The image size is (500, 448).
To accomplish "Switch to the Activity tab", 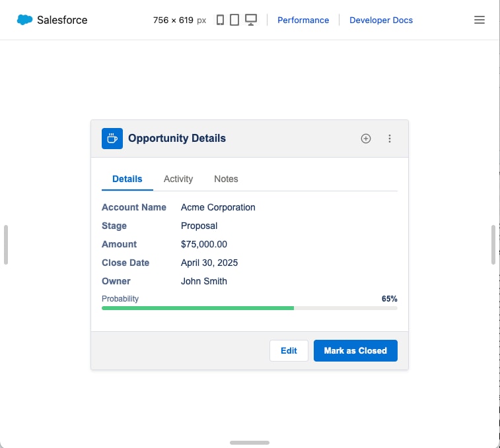I will pos(178,179).
